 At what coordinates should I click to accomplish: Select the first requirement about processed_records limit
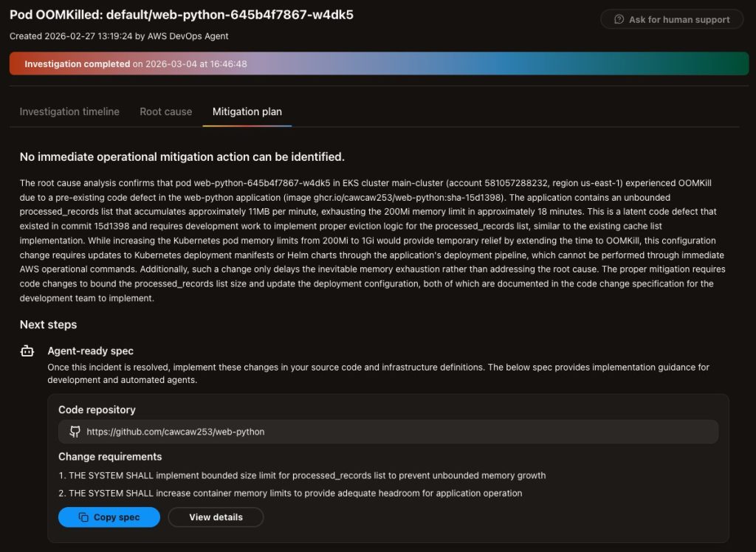pyautogui.click(x=306, y=475)
